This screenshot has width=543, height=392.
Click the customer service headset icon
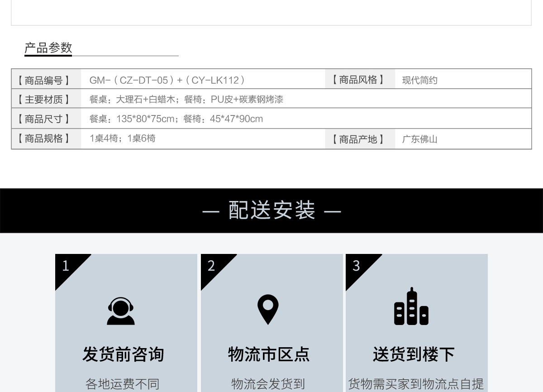coord(121,311)
